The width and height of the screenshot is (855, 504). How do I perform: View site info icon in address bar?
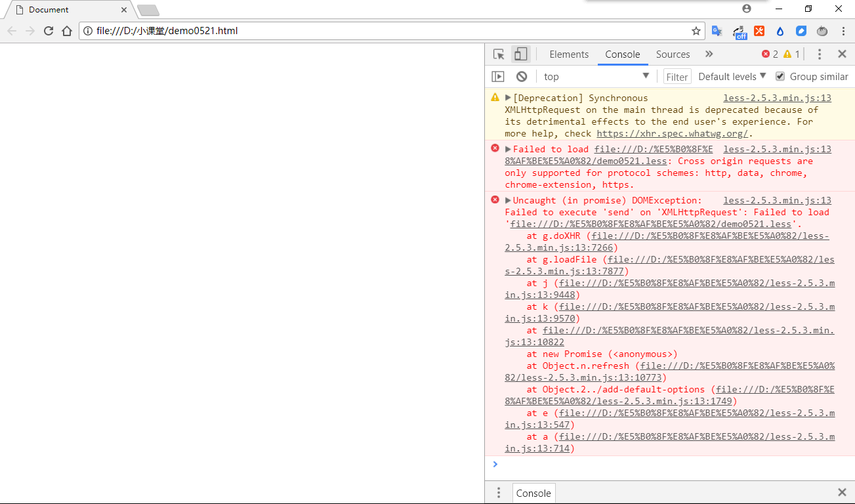pyautogui.click(x=88, y=31)
